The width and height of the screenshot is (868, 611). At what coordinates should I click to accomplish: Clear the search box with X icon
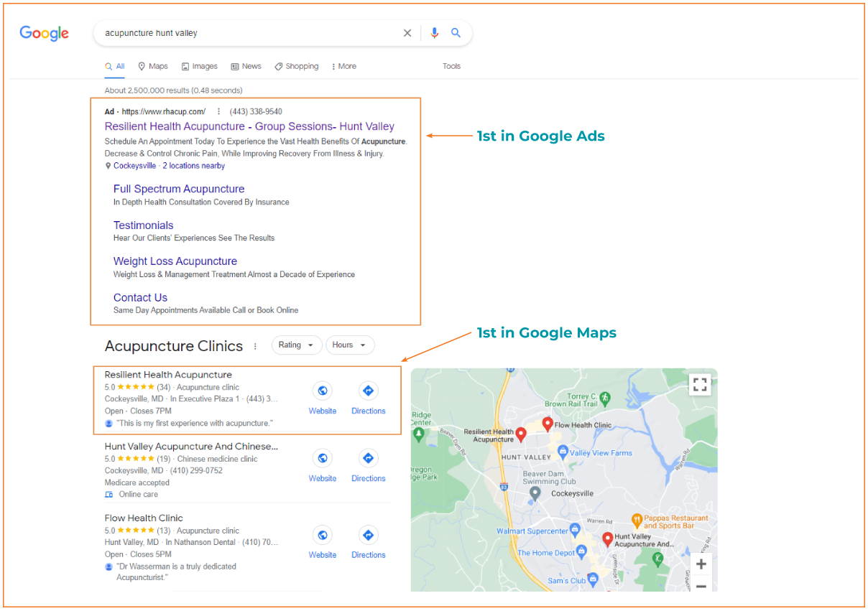click(x=407, y=33)
